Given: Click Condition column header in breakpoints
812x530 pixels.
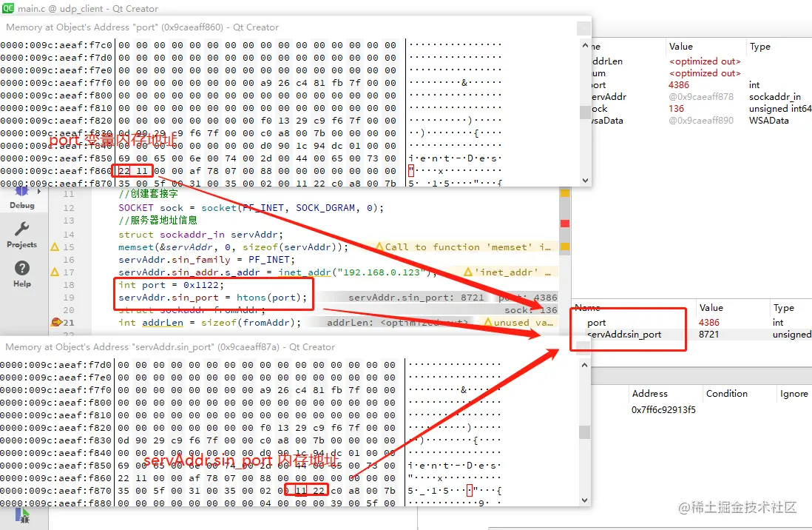Looking at the screenshot, I should point(726,393).
